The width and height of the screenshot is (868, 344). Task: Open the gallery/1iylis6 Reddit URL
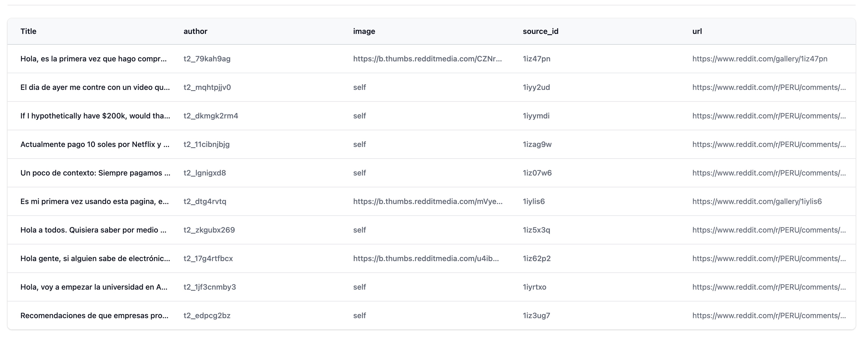[x=757, y=201]
